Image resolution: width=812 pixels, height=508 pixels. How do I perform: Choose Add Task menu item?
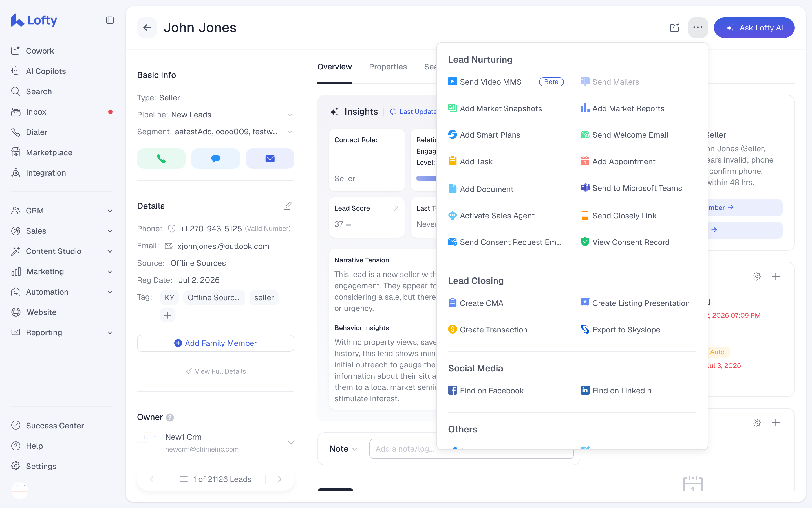click(470, 162)
